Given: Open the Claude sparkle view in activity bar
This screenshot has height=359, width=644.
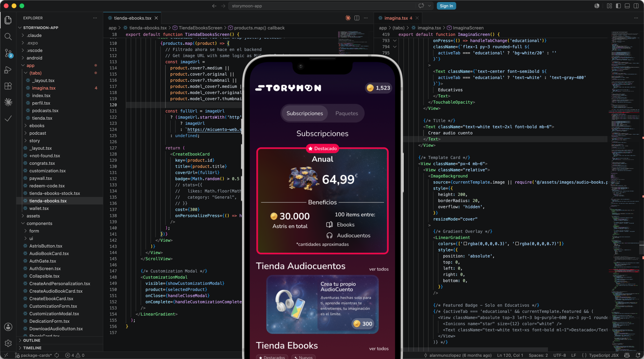Looking at the screenshot, I should [x=8, y=102].
